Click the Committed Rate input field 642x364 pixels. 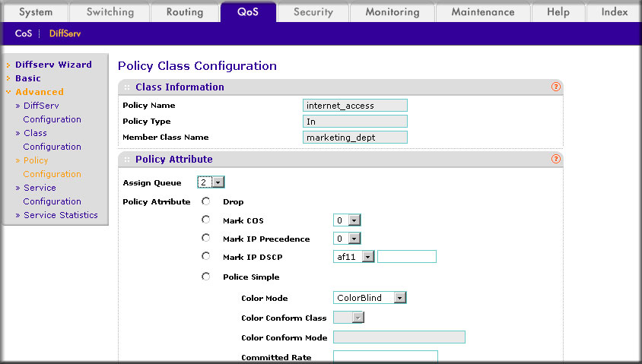(x=386, y=356)
